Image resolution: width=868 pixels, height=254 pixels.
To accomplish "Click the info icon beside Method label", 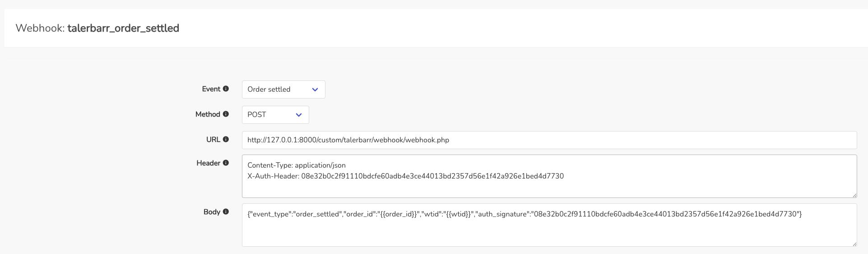I will (226, 114).
